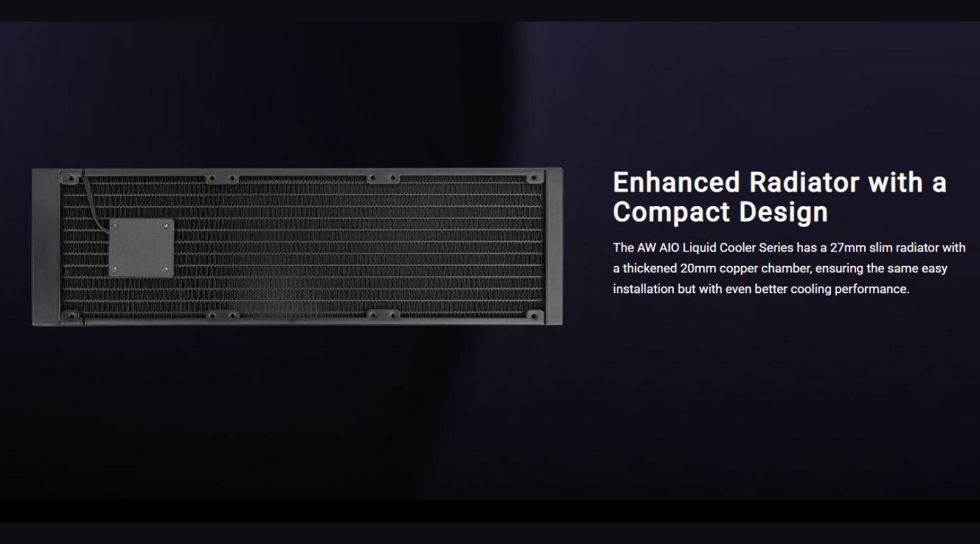Click the square pump plate on the radiator
Viewport: 980px width, 544px height.
142,248
